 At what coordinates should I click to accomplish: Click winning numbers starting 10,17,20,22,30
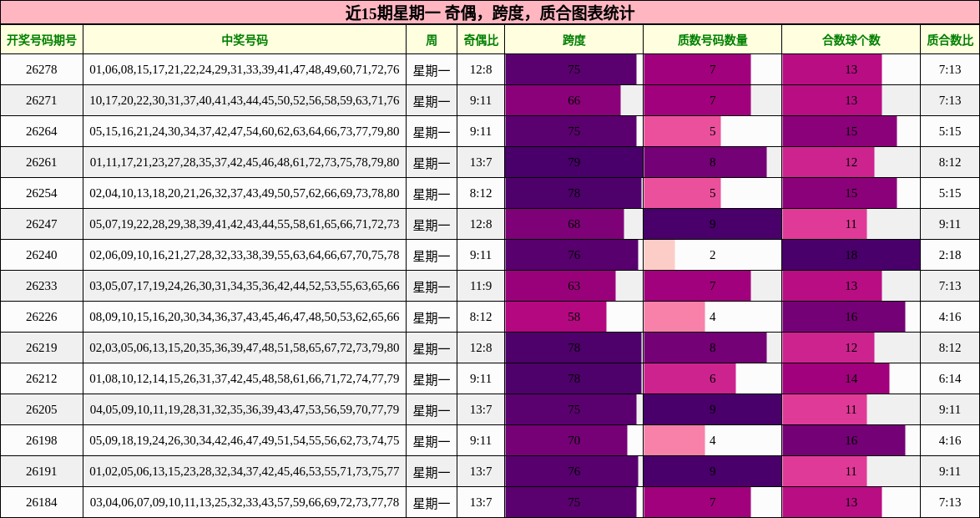[245, 100]
